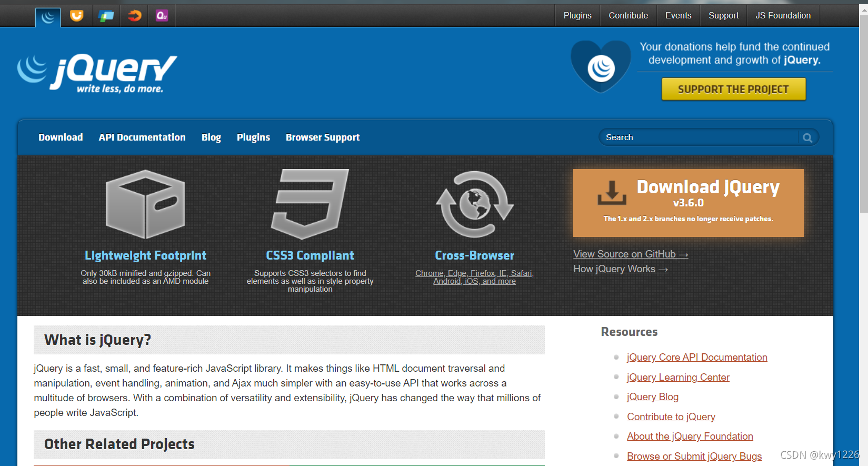Click the Other Related Projects heading

[119, 444]
